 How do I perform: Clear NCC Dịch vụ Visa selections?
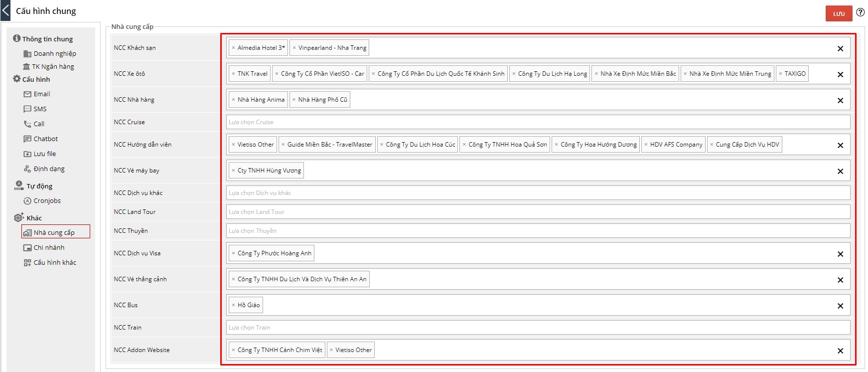coord(840,254)
